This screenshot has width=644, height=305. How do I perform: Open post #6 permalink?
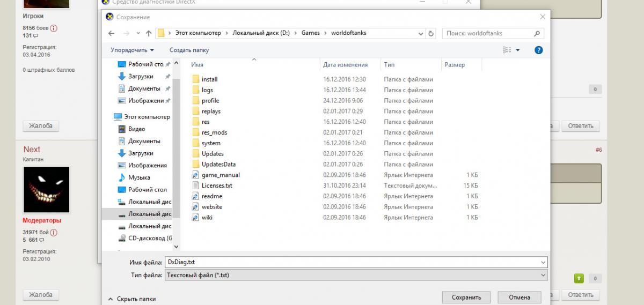pos(598,150)
